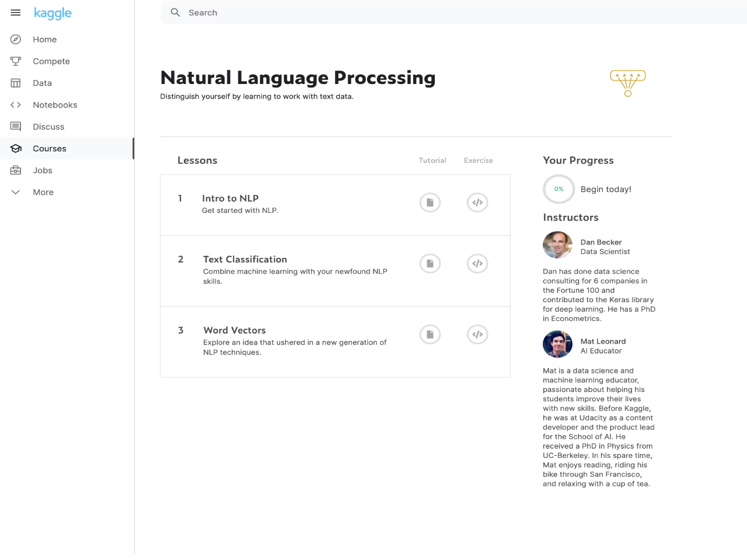Click Mat Leonard's profile photo
The image size is (747, 560).
click(x=557, y=344)
